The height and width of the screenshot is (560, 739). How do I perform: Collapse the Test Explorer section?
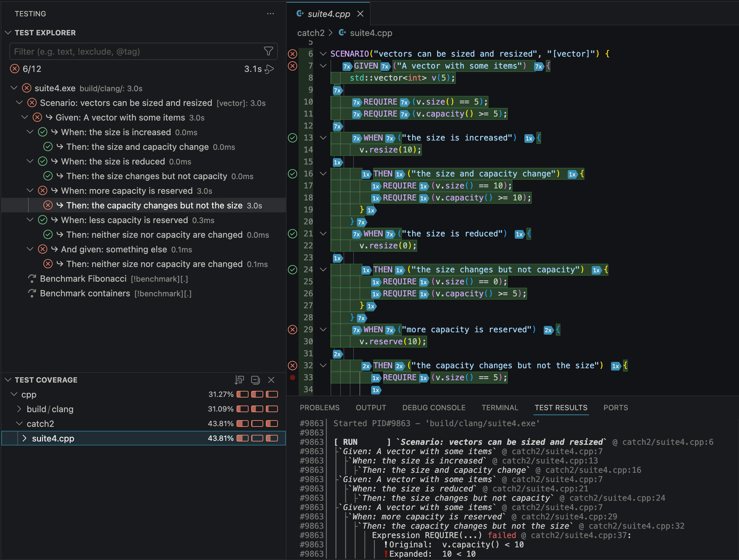[8, 32]
